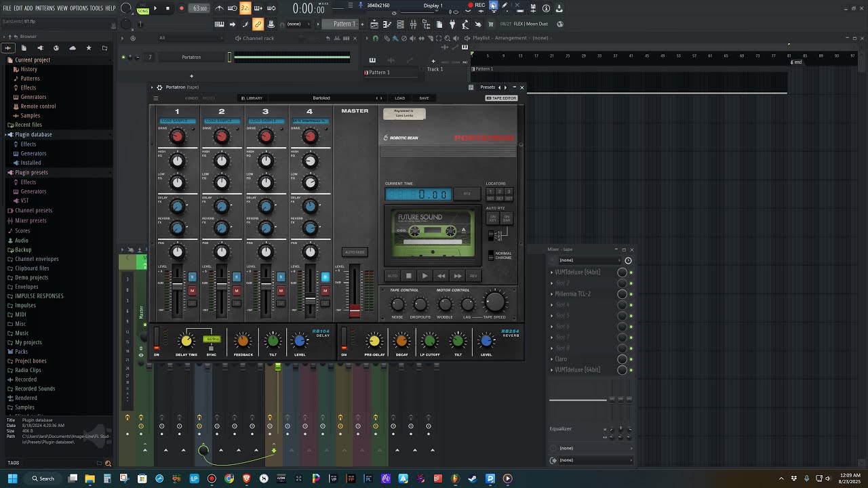Click the Portatron plugin settings gear icon
This screenshot has width=868, height=488.
159,87
